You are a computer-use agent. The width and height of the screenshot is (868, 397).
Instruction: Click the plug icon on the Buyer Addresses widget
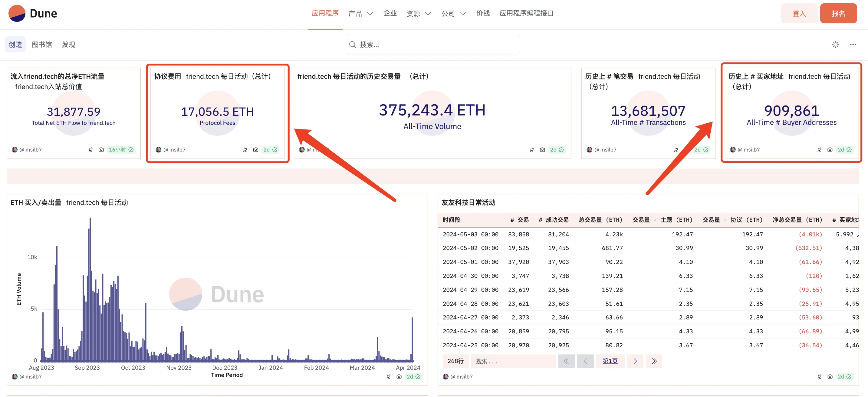[819, 149]
